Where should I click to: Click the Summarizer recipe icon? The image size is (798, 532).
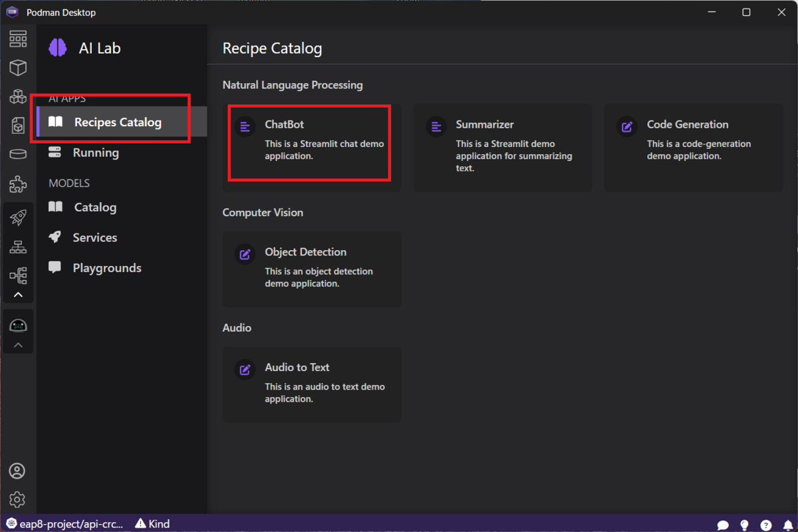pyautogui.click(x=436, y=126)
